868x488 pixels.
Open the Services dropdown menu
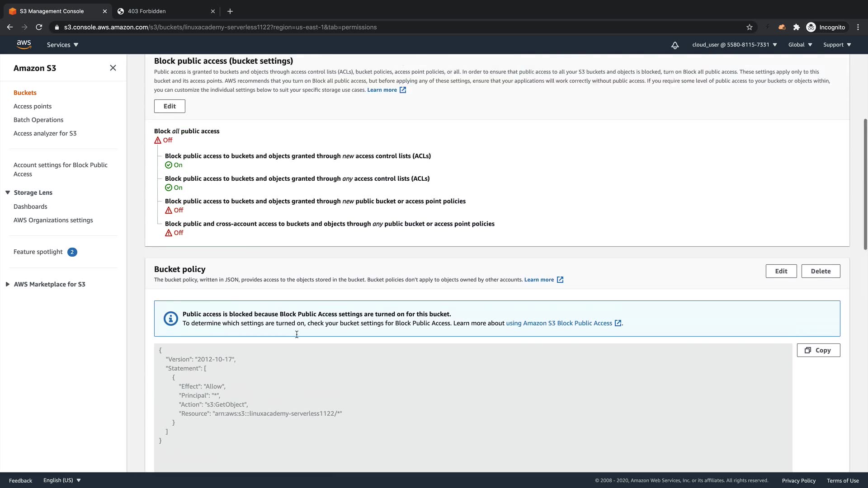62,45
